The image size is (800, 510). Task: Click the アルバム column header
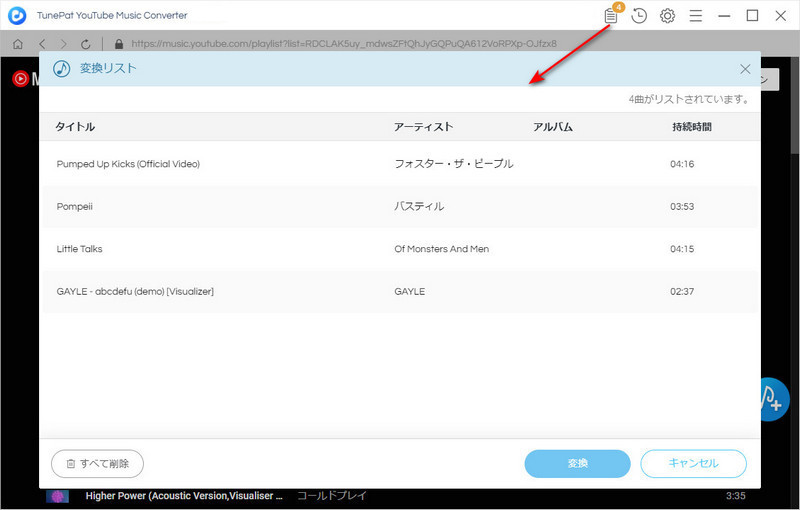[x=553, y=126]
